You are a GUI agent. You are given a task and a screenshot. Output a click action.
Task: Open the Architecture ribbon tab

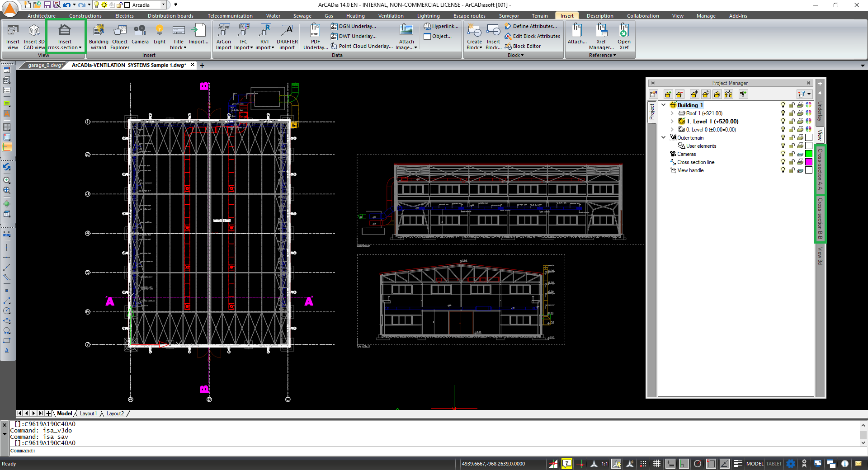point(42,16)
